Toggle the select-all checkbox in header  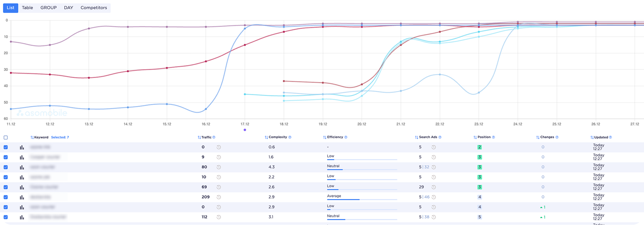click(x=6, y=137)
